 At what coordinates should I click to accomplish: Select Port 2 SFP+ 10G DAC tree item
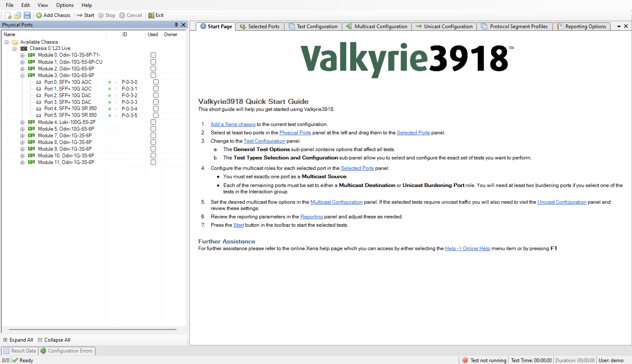68,95
